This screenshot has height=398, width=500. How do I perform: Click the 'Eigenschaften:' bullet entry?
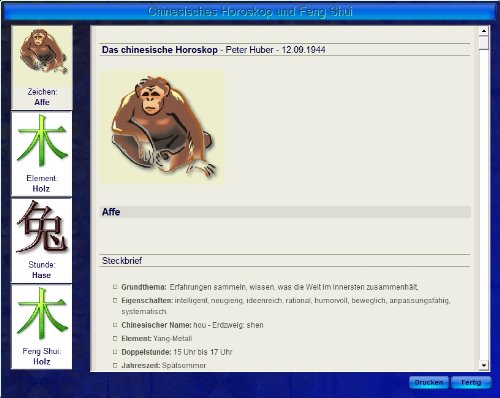click(282, 306)
